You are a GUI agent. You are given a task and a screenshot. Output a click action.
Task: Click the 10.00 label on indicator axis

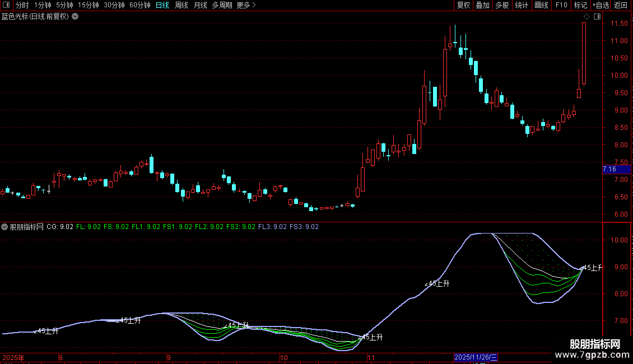(619, 240)
